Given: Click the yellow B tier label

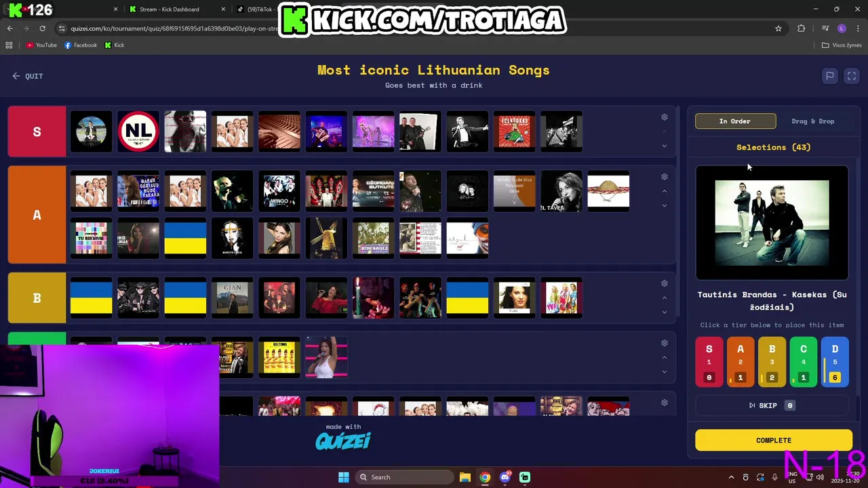Looking at the screenshot, I should 37,298.
